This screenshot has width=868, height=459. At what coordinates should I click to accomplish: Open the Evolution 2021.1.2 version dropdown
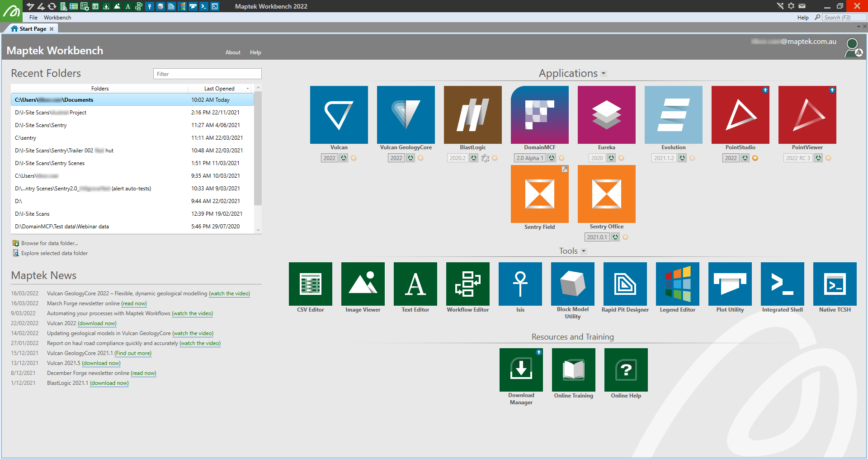tap(664, 158)
